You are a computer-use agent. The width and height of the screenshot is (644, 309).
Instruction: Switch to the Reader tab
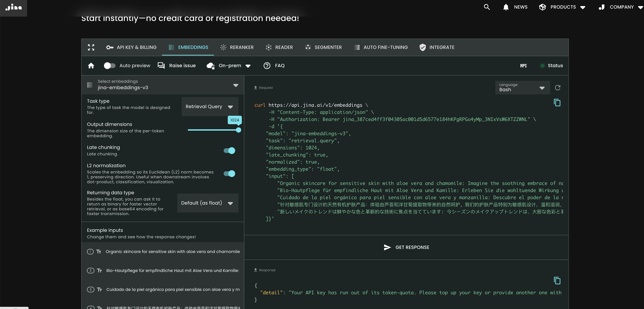(279, 47)
